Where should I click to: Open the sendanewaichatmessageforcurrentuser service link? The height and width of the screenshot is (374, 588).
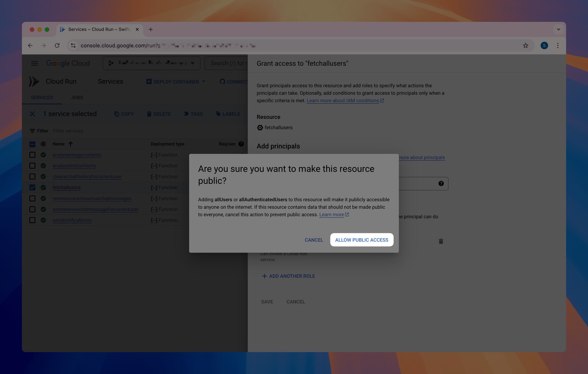[x=96, y=209]
